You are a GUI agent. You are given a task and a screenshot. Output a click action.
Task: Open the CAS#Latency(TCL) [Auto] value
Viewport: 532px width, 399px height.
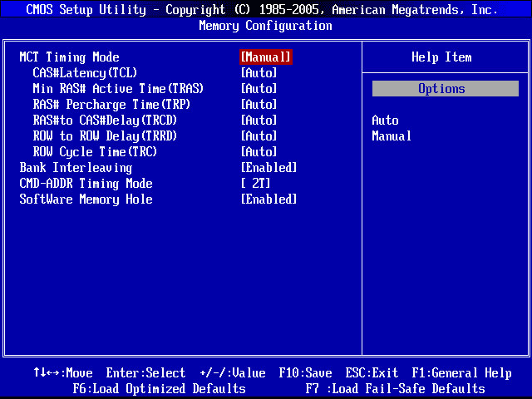click(x=259, y=72)
